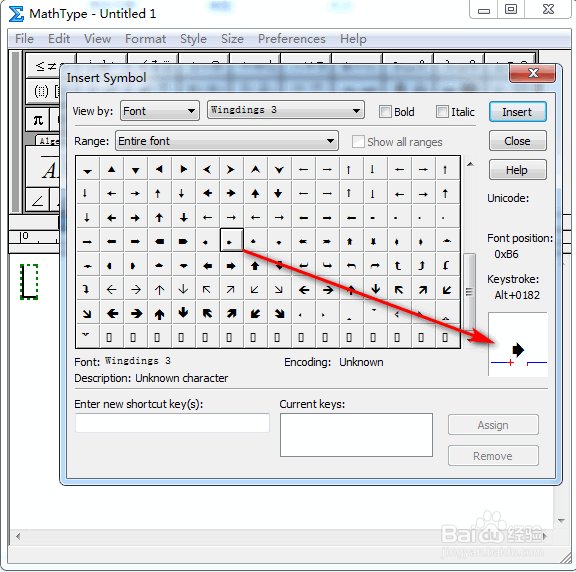Viewport: 576px width, 572px height.
Task: Choose the thin open-headed northwest arrow
Action: (x=208, y=290)
